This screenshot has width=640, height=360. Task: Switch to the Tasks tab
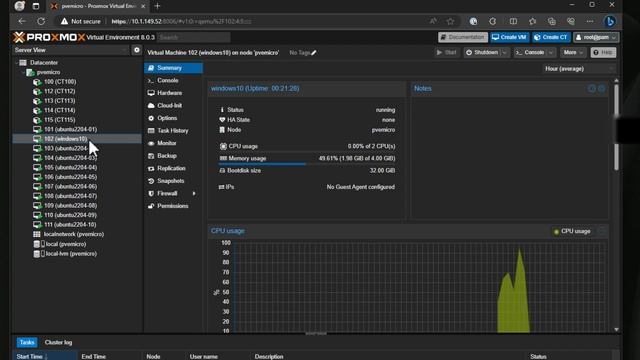click(x=27, y=342)
